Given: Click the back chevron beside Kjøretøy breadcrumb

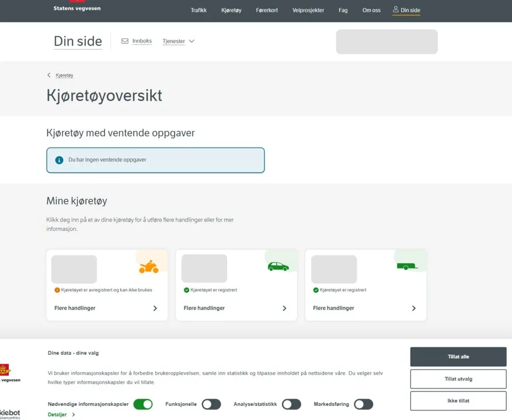Looking at the screenshot, I should click(49, 75).
